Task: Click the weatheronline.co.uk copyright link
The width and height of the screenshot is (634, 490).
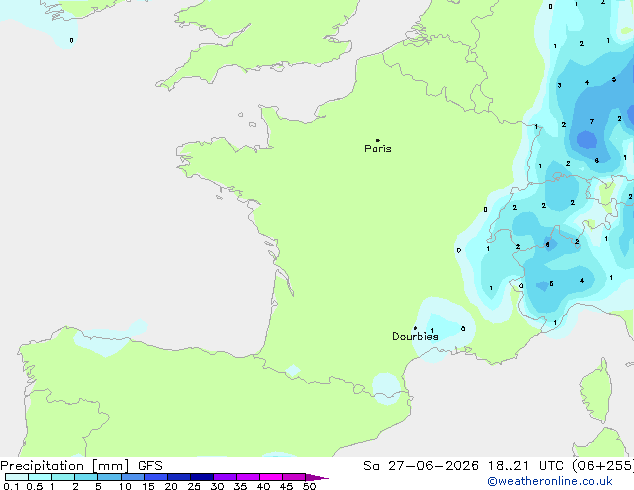Action: click(550, 481)
